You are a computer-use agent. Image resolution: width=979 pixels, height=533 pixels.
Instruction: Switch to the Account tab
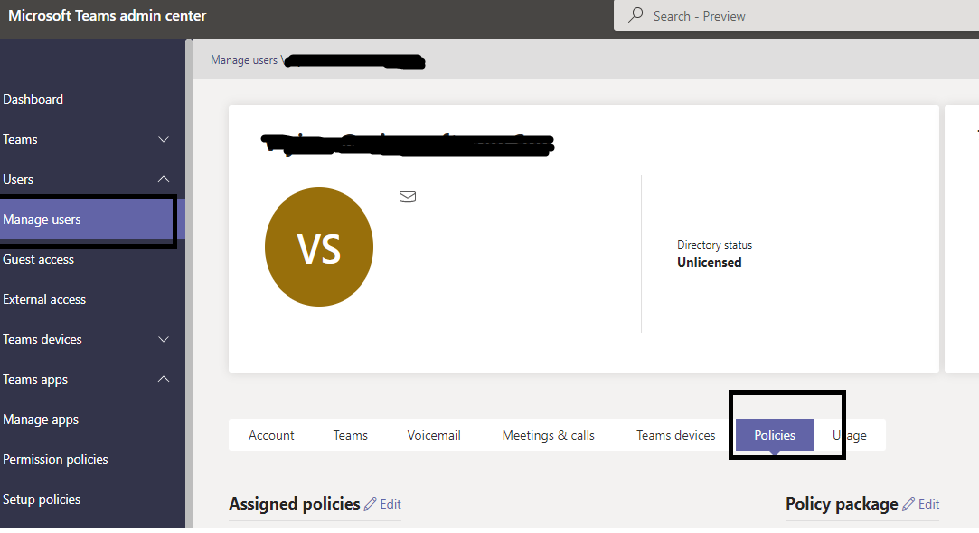click(x=271, y=436)
